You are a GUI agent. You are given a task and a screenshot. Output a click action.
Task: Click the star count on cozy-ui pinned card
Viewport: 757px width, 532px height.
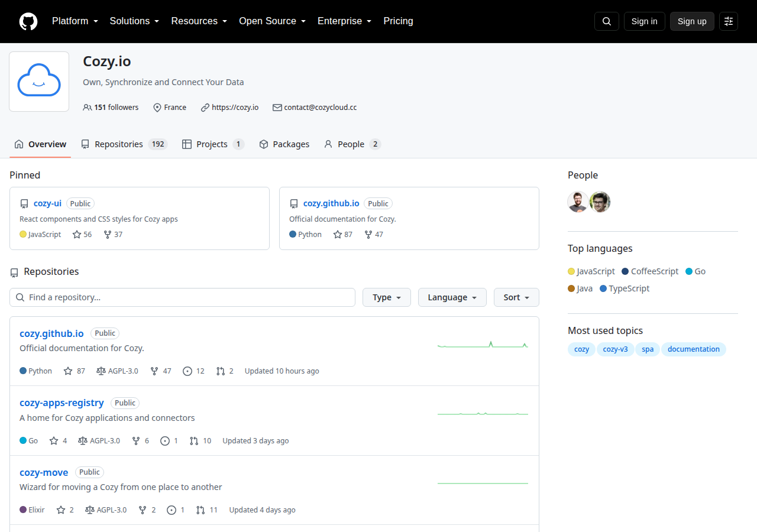click(x=82, y=235)
